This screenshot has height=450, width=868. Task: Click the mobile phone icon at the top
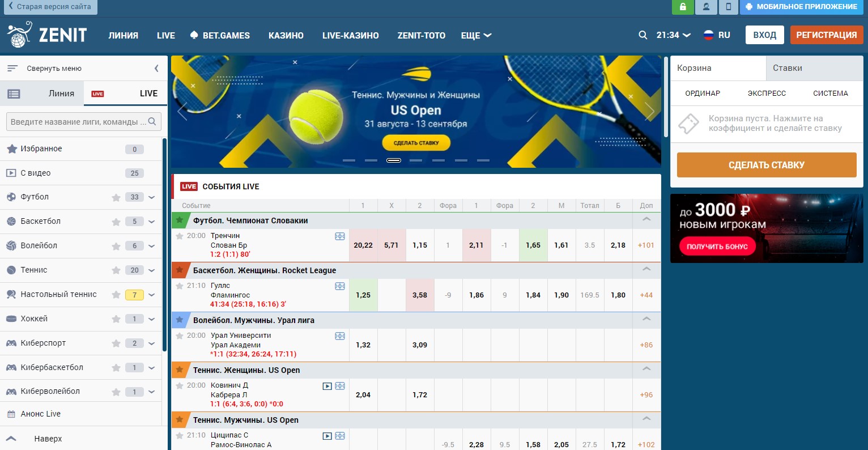tap(729, 7)
